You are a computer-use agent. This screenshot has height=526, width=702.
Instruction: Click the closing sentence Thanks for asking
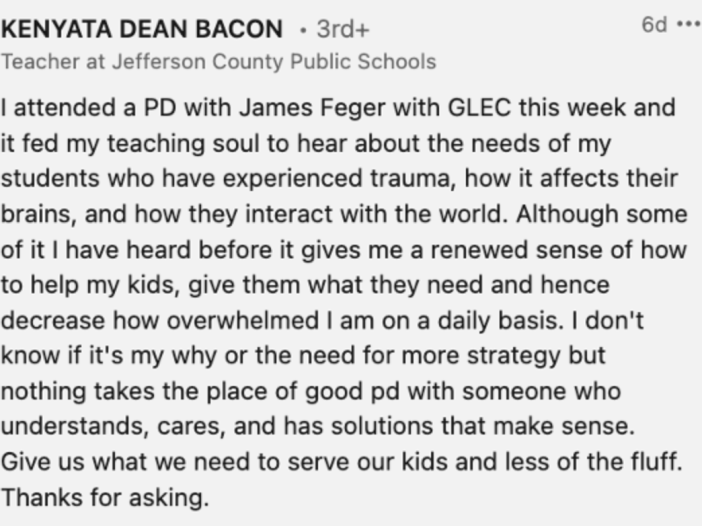click(x=105, y=497)
